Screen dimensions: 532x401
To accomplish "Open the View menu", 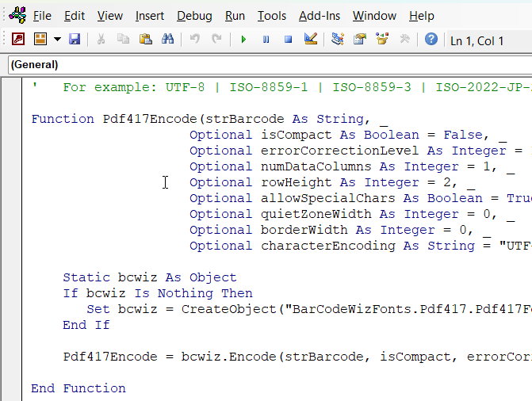I will pyautogui.click(x=110, y=16).
